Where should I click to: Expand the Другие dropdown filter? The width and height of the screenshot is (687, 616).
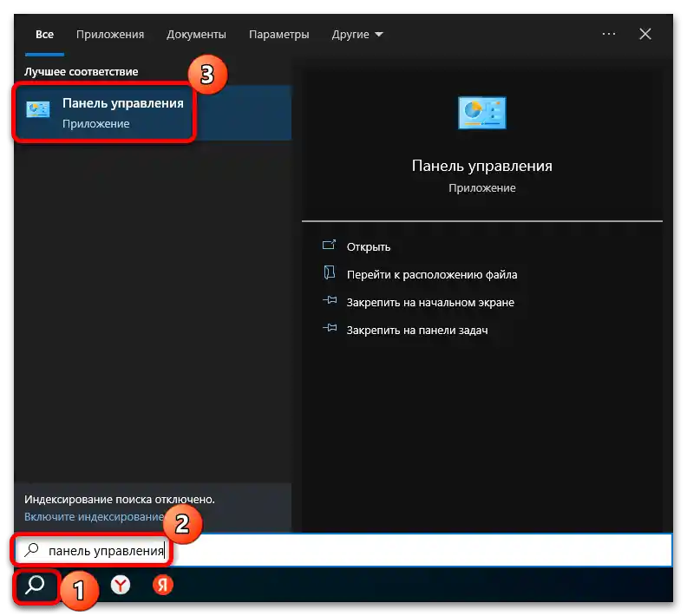[x=357, y=35]
